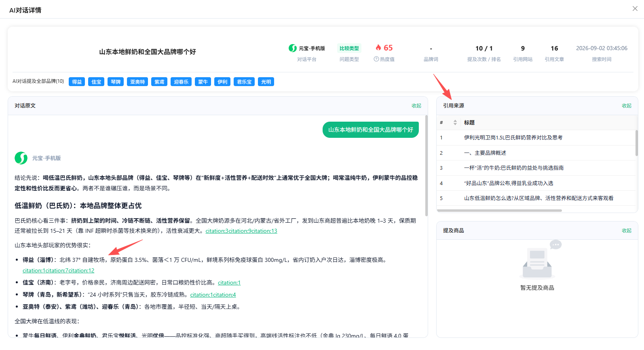
Task: Close the AI对话详情 dialog
Action: pyautogui.click(x=635, y=8)
